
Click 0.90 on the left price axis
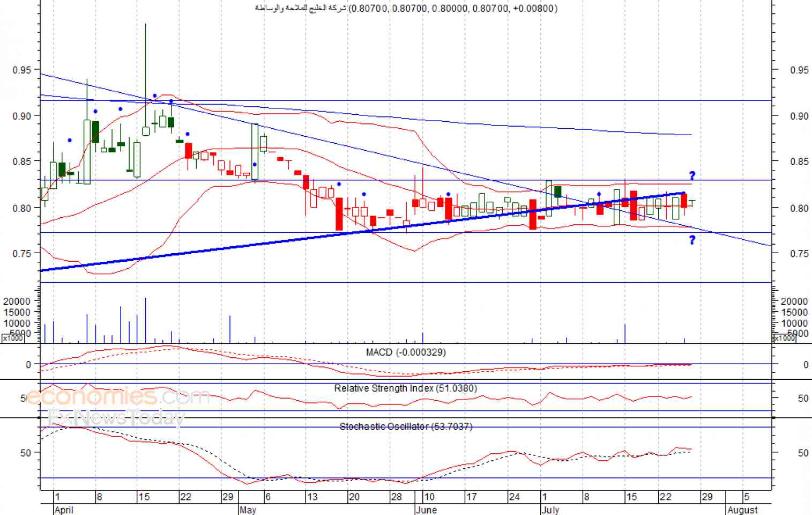click(x=23, y=116)
